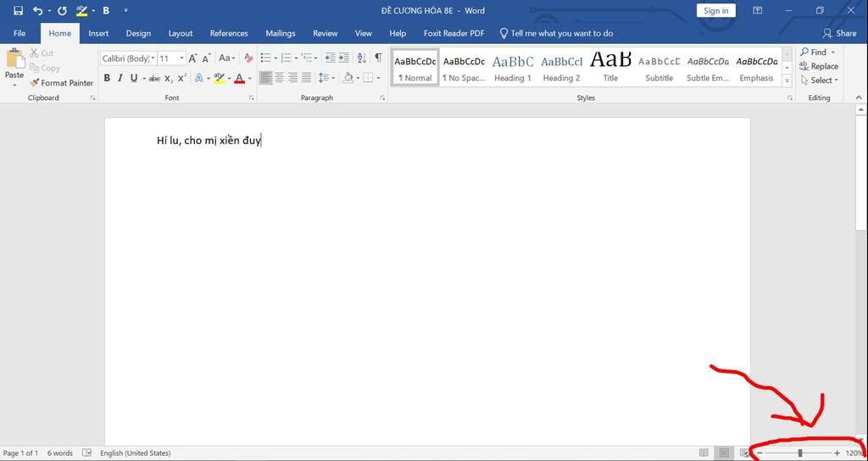
Task: Click the Save icon in quick access toolbar
Action: click(x=19, y=10)
